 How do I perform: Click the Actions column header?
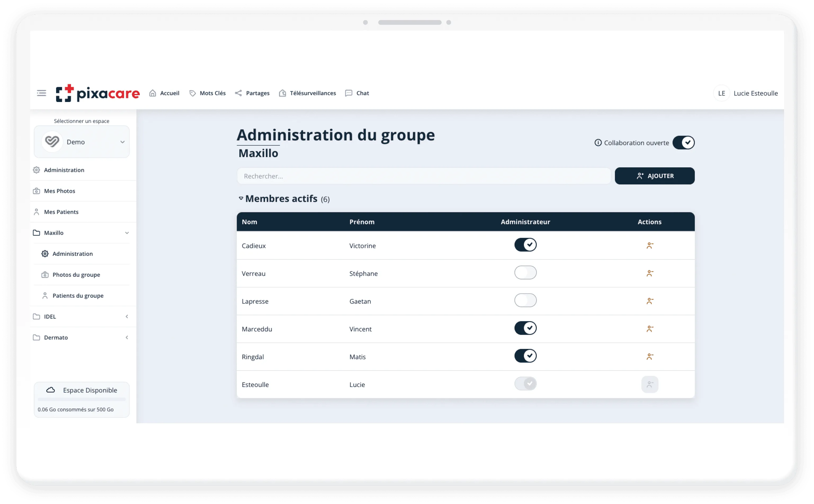click(x=649, y=222)
